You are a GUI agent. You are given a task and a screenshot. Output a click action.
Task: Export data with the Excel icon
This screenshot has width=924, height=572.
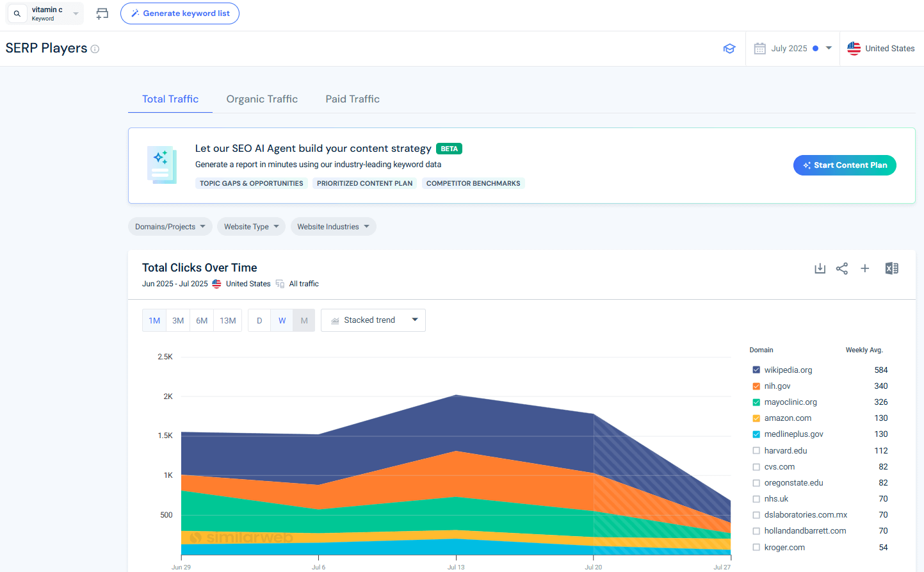pos(891,268)
